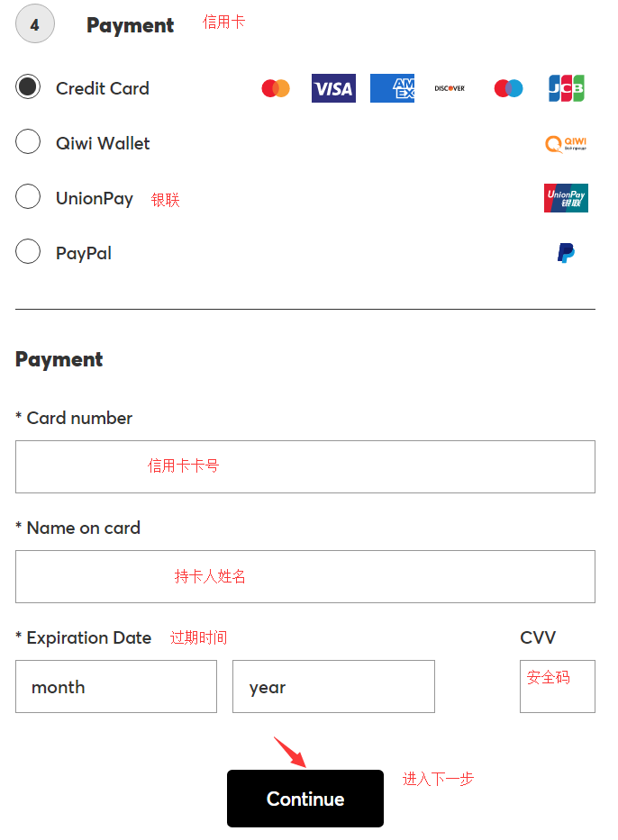Open the expiration month dropdown
This screenshot has height=840, width=618.
pyautogui.click(x=116, y=687)
